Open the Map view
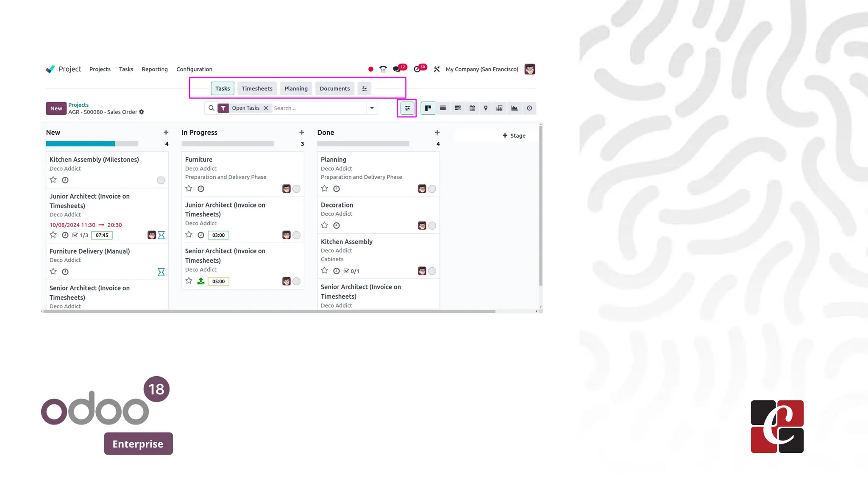This screenshot has height=488, width=868. (x=486, y=108)
